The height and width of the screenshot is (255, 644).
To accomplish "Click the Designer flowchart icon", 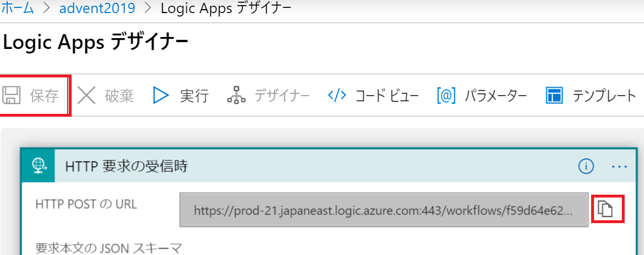I will point(236,96).
